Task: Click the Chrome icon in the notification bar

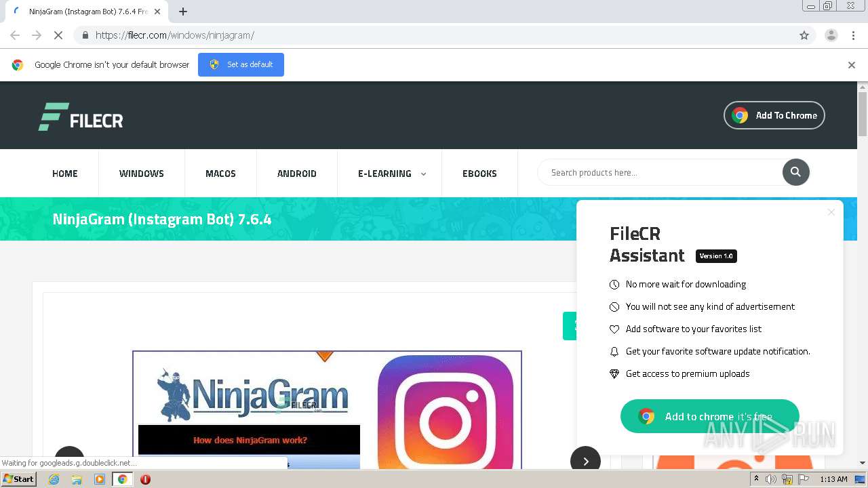Action: [18, 65]
